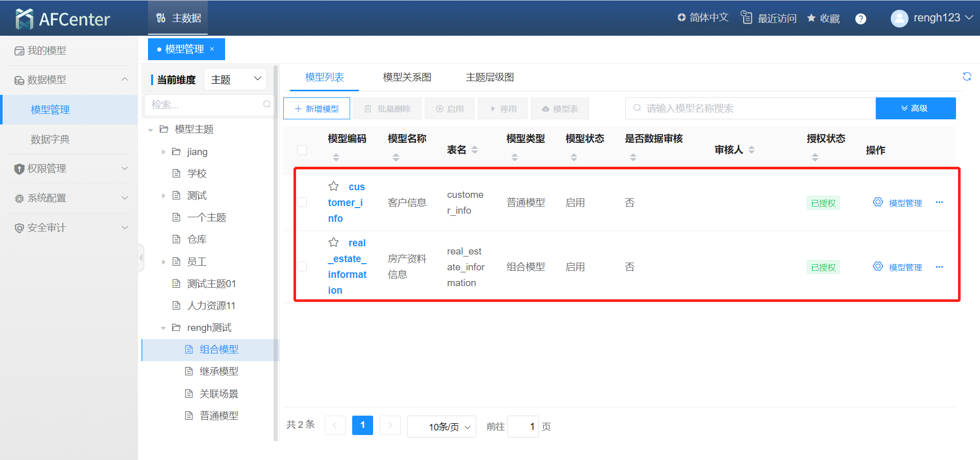Open the help question mark icon
The width and height of the screenshot is (980, 460).
tap(861, 19)
